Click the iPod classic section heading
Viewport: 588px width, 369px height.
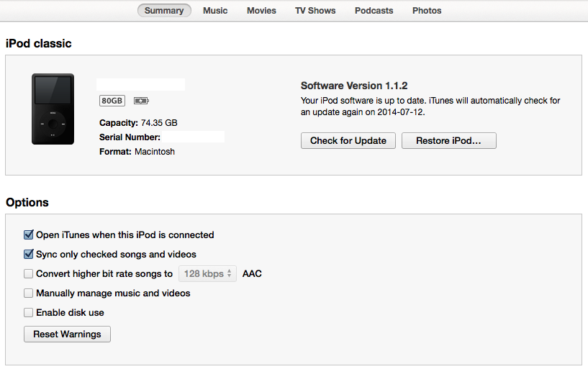[x=39, y=43]
